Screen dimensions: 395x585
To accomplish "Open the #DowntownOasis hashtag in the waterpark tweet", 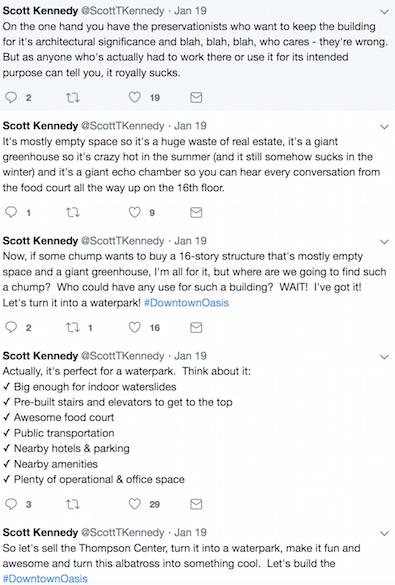I will pos(186,302).
